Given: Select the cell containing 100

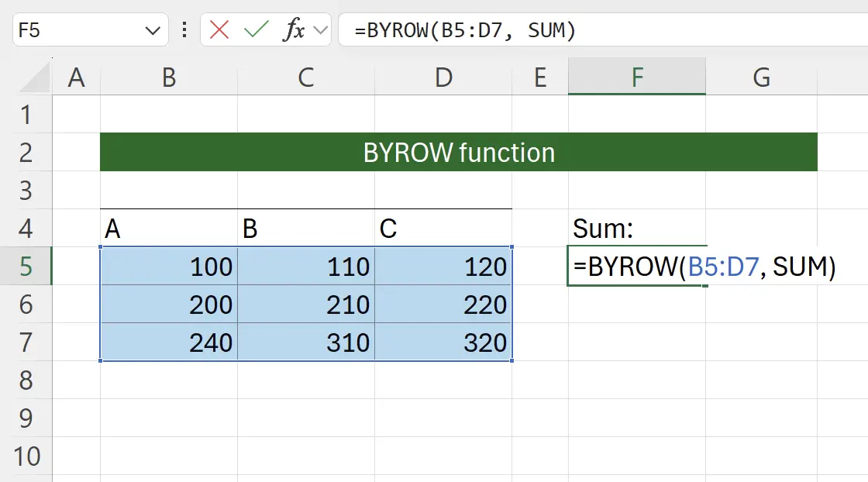Looking at the screenshot, I should coord(169,267).
